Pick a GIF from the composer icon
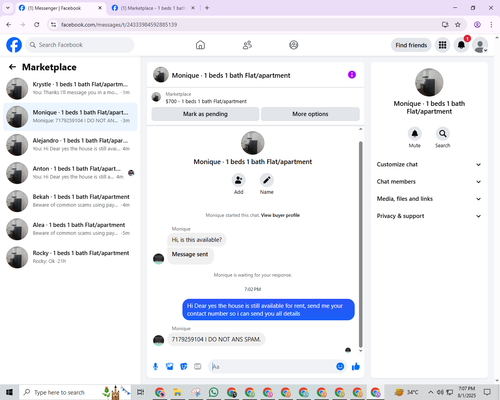This screenshot has width=500, height=400. (198, 367)
